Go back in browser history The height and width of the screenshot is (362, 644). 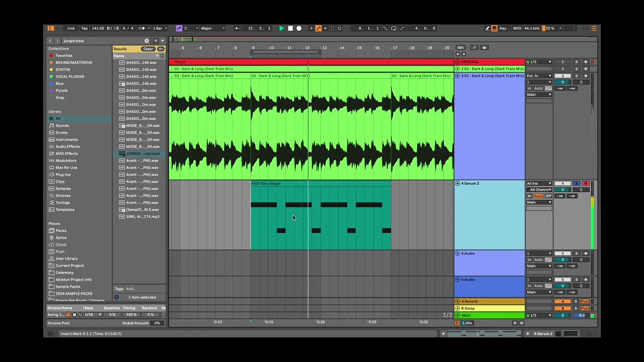(50, 41)
